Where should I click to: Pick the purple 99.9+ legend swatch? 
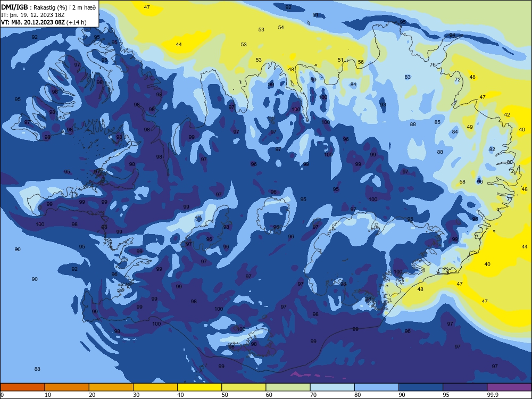509,387
